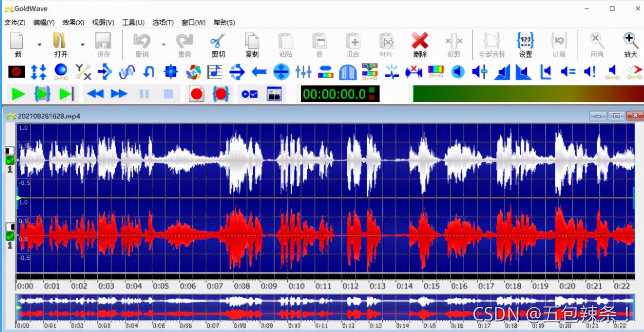Toggle the white channel green checkbox
This screenshot has width=644, height=332.
[x=9, y=161]
